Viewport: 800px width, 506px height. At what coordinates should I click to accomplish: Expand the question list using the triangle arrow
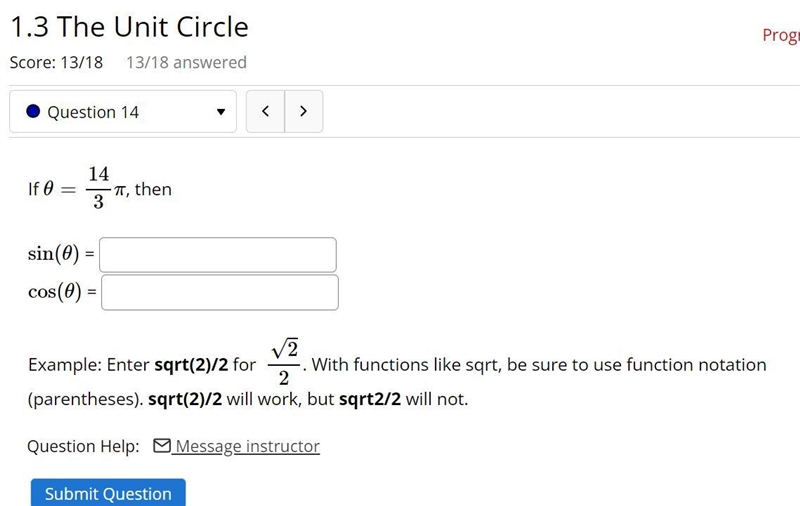click(x=221, y=112)
